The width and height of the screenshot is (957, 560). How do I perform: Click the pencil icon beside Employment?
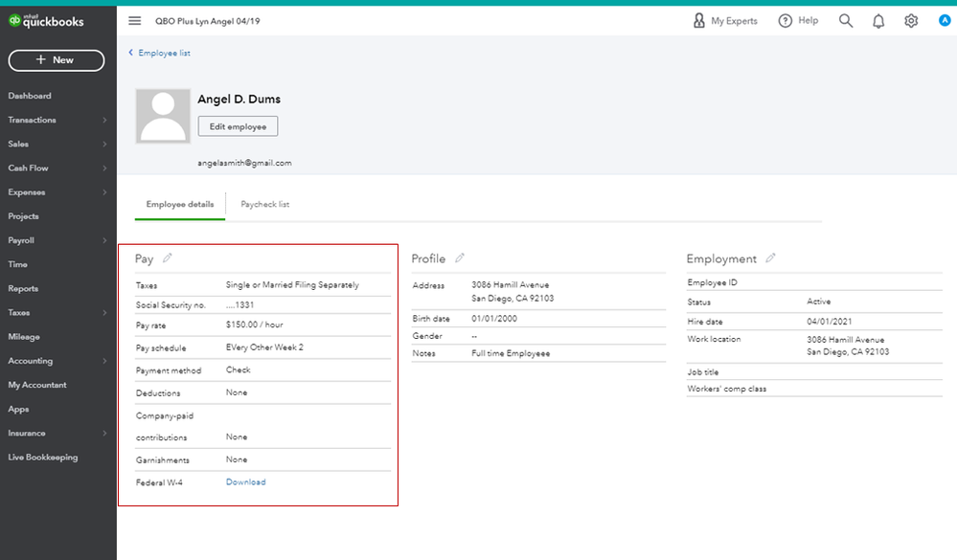(x=771, y=258)
